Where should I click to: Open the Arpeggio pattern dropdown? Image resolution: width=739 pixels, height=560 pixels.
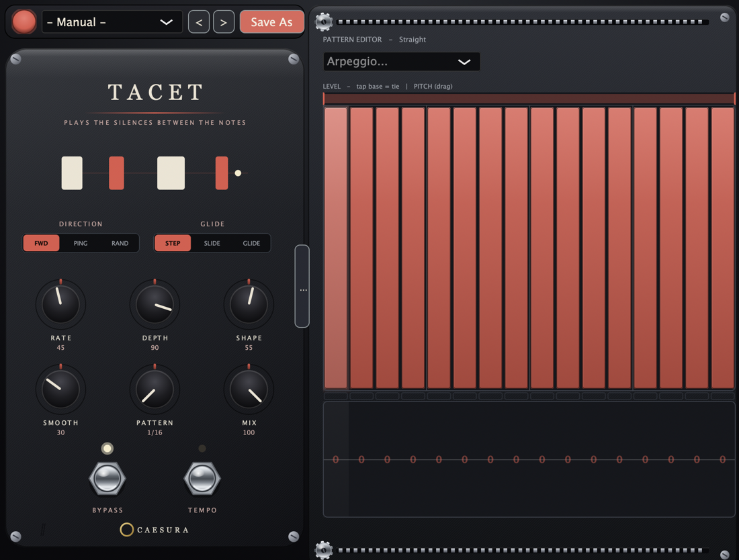coord(402,62)
